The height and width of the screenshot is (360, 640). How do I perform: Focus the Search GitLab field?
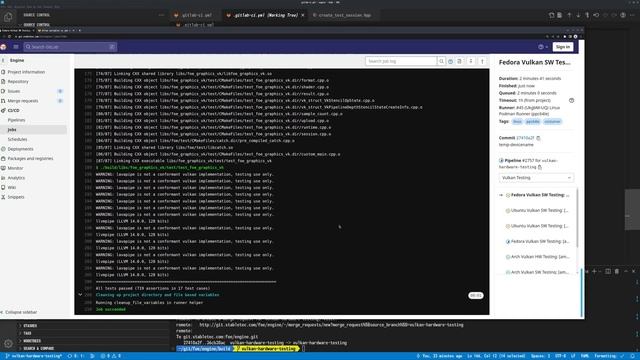click(70, 47)
